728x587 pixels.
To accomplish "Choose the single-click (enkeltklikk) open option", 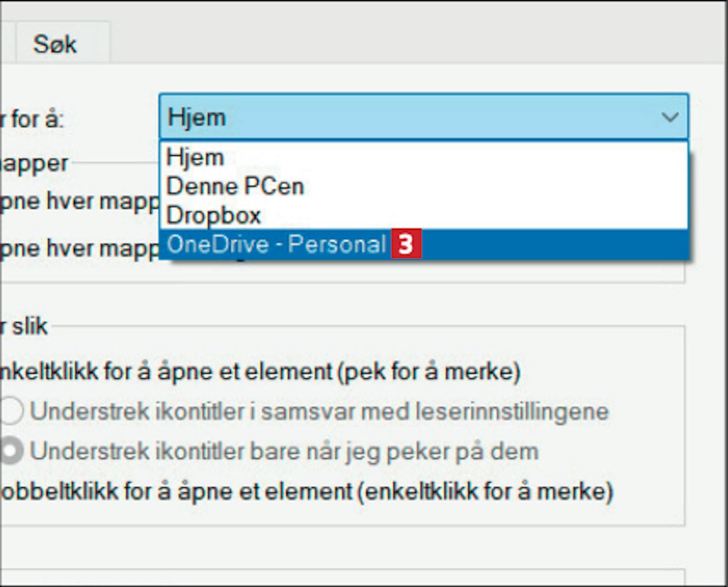I will coord(260,372).
